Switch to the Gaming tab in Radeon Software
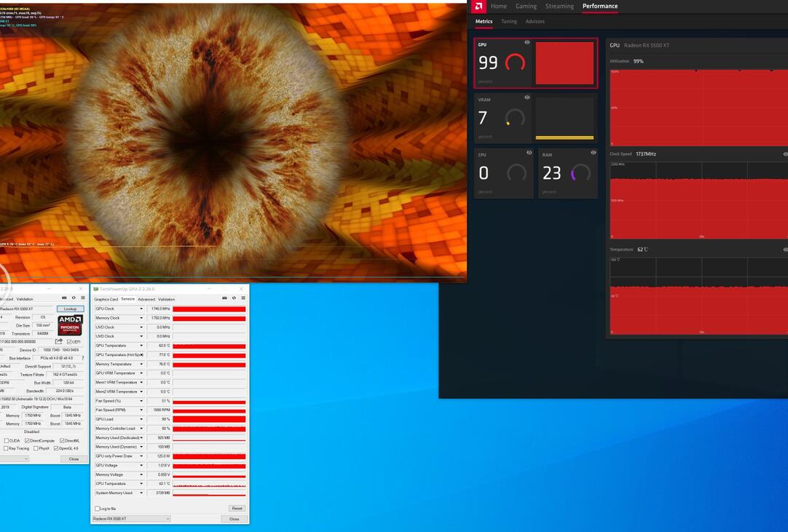 tap(526, 6)
